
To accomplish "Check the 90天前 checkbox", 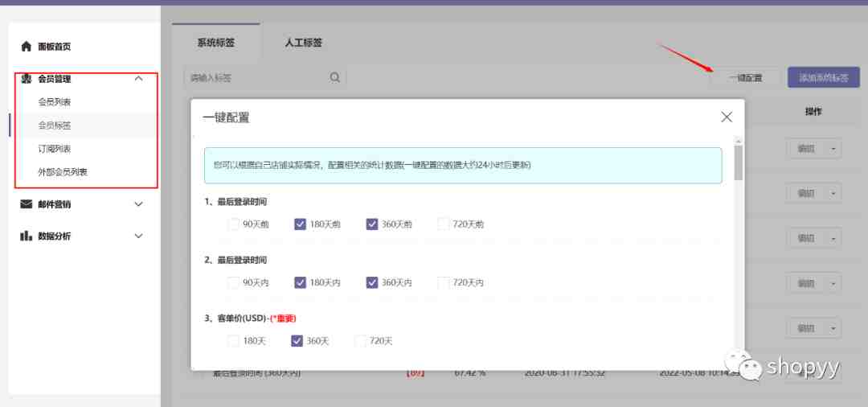I will click(233, 224).
